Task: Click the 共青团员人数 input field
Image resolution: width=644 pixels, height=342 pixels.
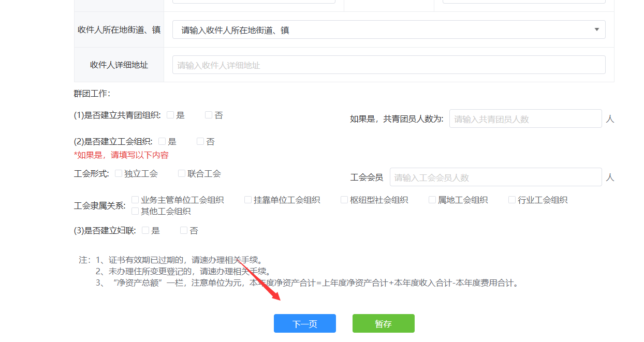Action: pos(525,119)
